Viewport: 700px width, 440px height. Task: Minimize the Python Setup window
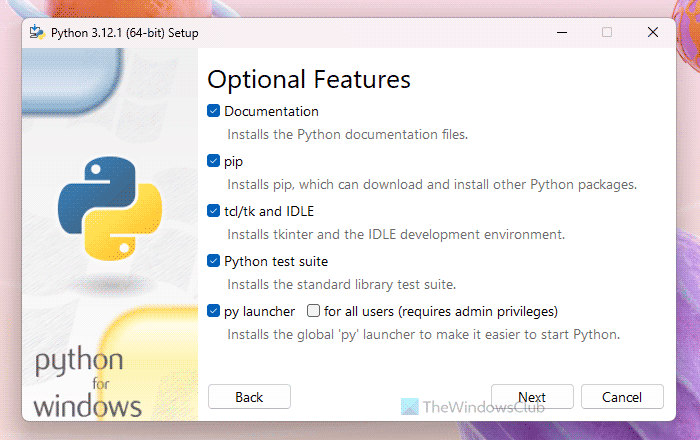pyautogui.click(x=560, y=32)
